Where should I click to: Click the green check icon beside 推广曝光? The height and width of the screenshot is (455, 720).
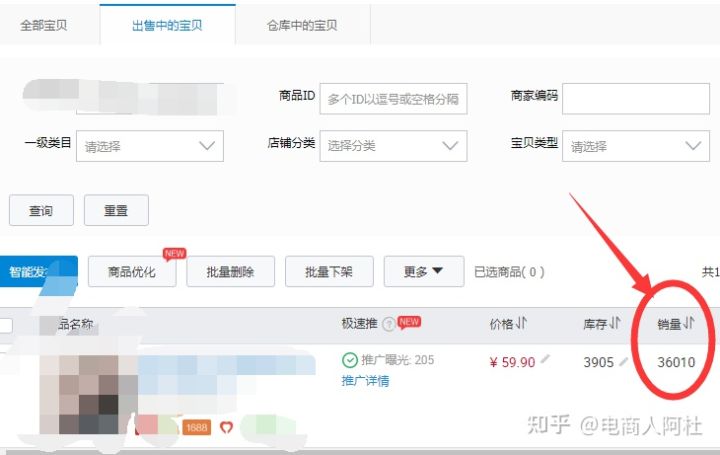coord(350,360)
